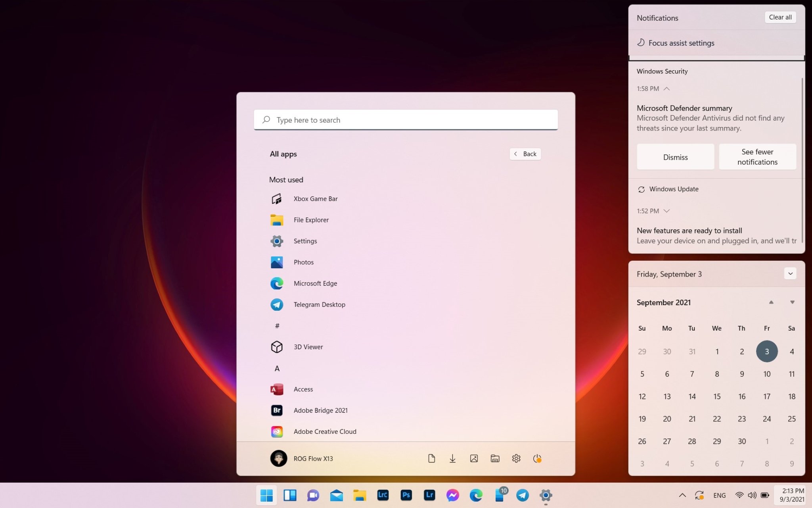
Task: Clear all notifications
Action: point(780,17)
